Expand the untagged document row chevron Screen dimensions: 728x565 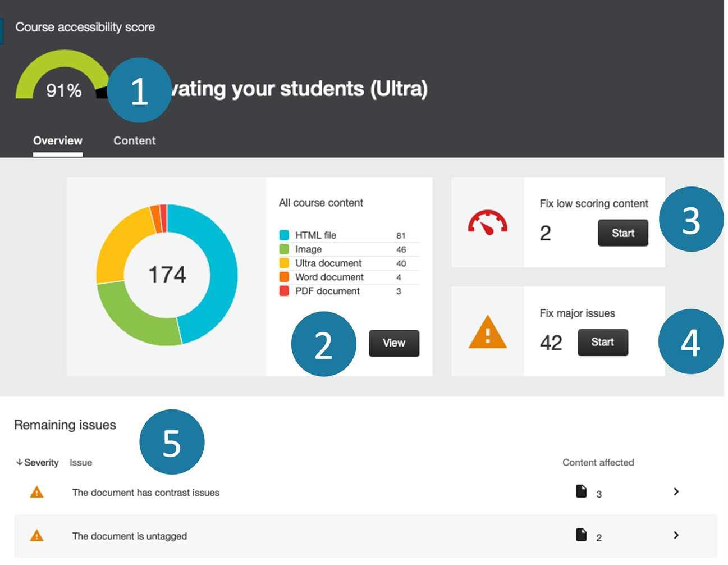676,535
